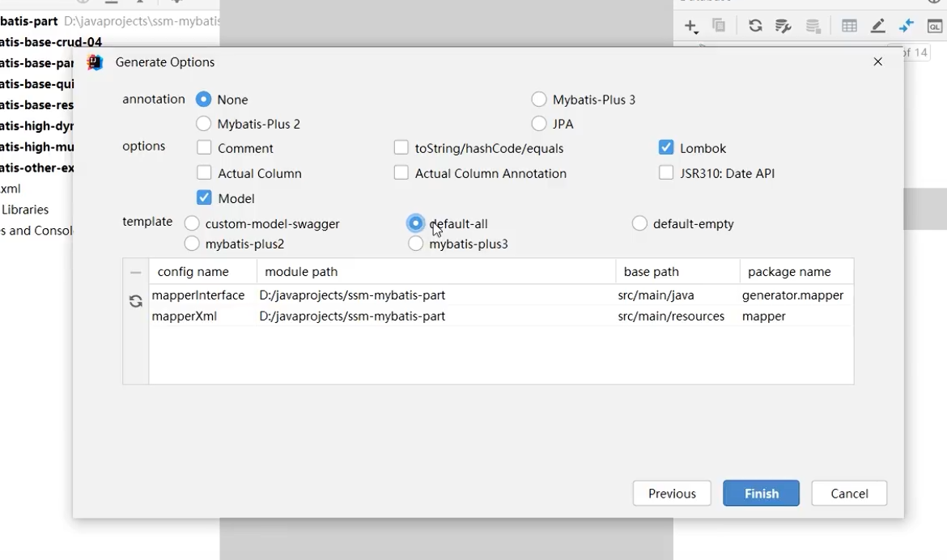This screenshot has height=560, width=947.
Task: Go back with the Previous button
Action: point(672,494)
